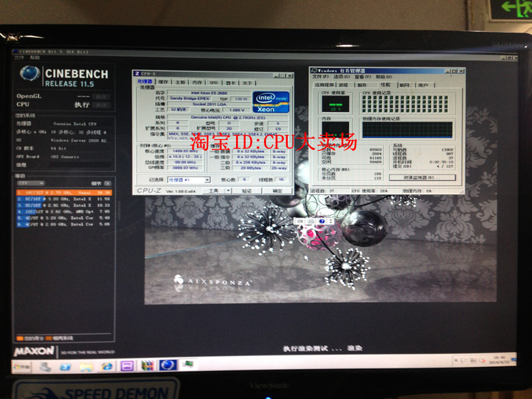532x399 pixels.
Task: Click the Sandy Bridge-EP/EX code name field
Action: click(190, 98)
